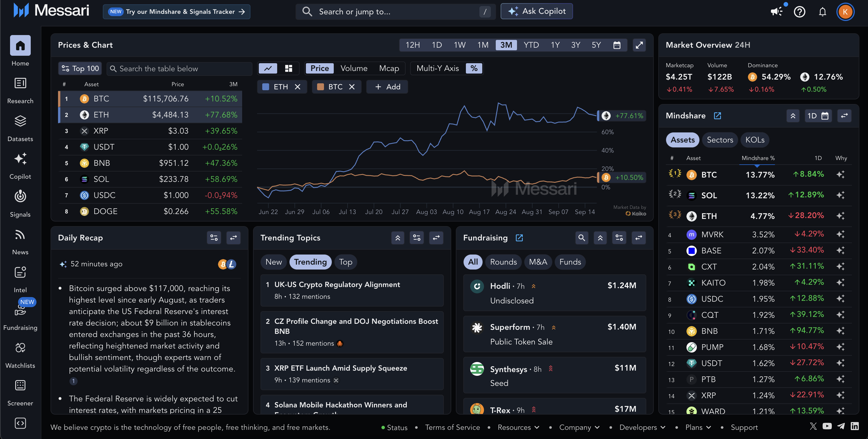The width and height of the screenshot is (868, 439).
Task: Collapse the Fundraising panel
Action: (x=600, y=238)
